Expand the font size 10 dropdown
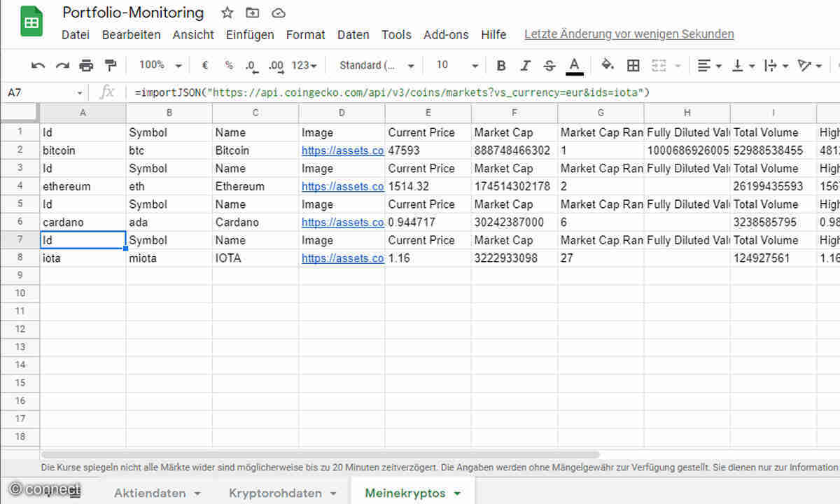 point(456,65)
